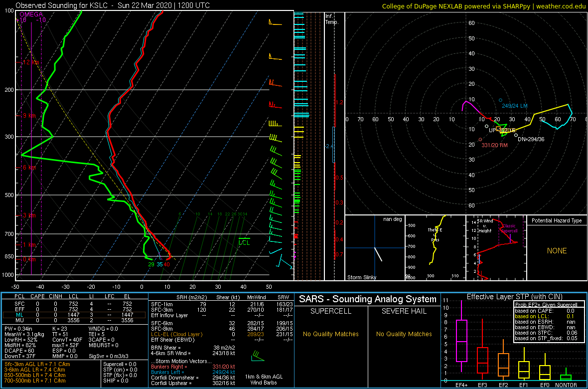Select the red EF3 box plot
This screenshot has height=389, width=588.
pyautogui.click(x=483, y=360)
